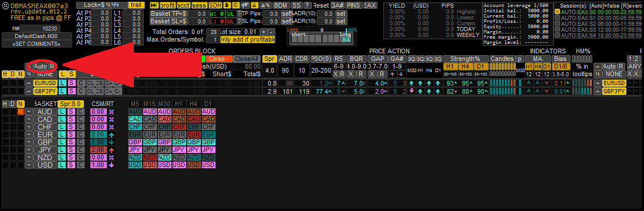This screenshot has height=211, width=644.
Task: Click SET COMMENTS button
Action: [37, 43]
